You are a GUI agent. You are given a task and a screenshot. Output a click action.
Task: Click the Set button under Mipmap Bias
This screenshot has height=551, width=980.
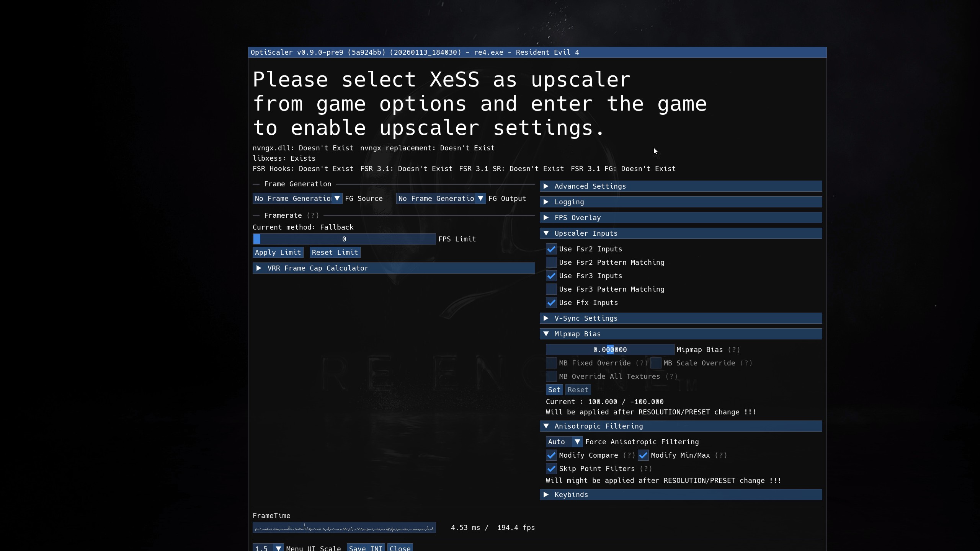click(x=554, y=390)
